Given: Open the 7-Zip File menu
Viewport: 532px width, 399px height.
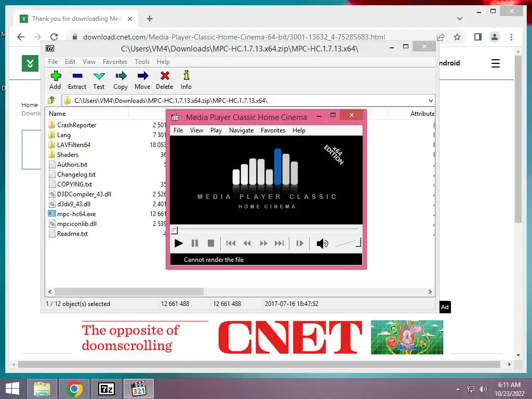Looking at the screenshot, I should tap(53, 62).
